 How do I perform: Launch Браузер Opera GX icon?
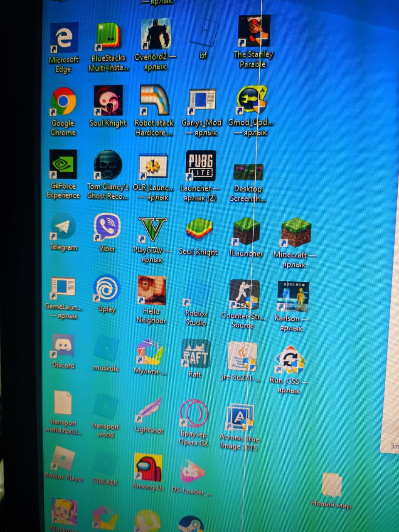[194, 414]
